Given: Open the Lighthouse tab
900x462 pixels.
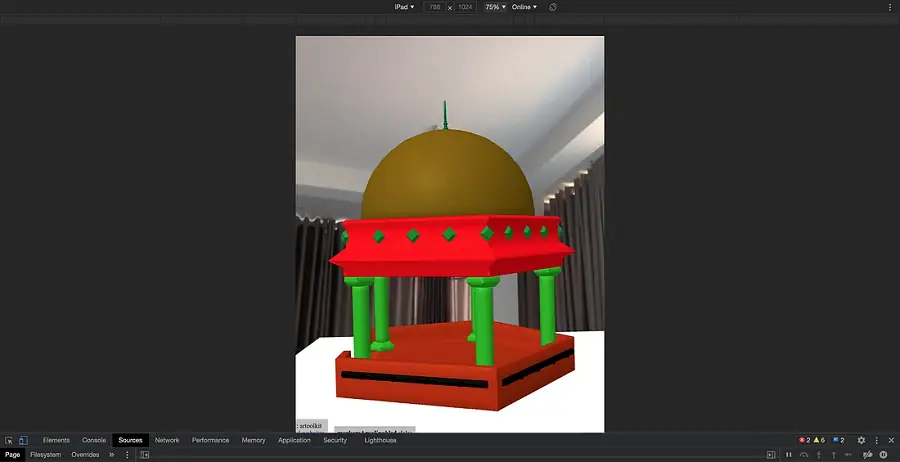Looking at the screenshot, I should tap(380, 440).
